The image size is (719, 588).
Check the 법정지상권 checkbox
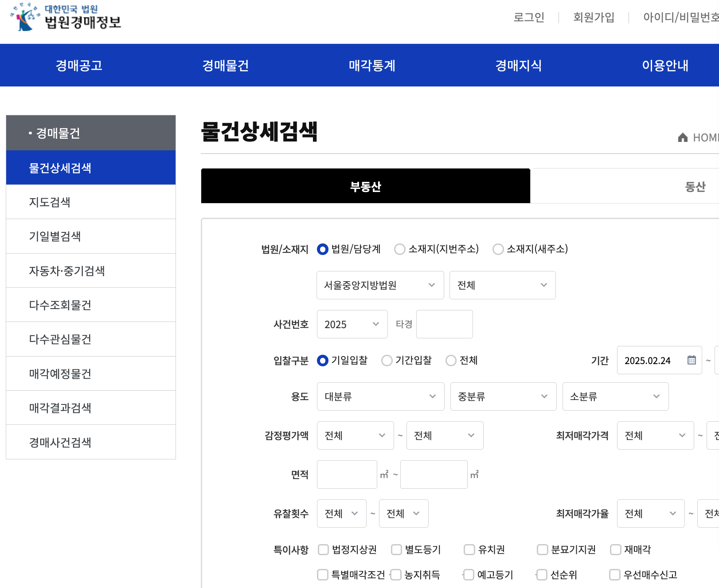(322, 549)
